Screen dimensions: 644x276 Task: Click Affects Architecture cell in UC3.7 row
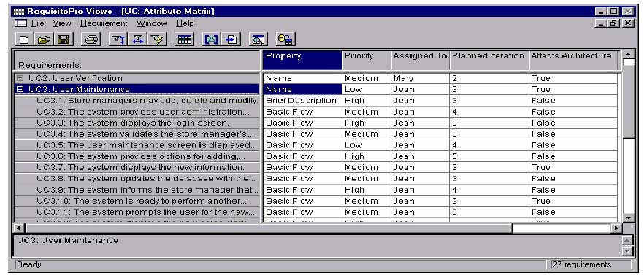click(573, 168)
